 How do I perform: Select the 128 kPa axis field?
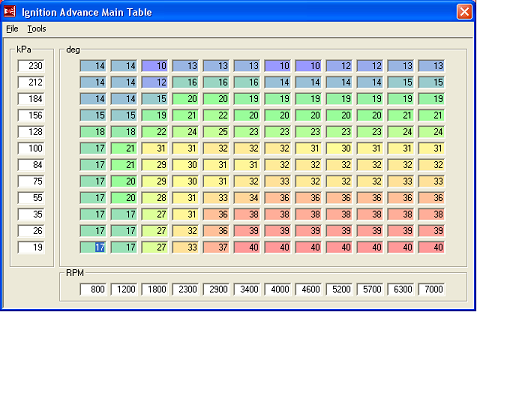point(31,132)
